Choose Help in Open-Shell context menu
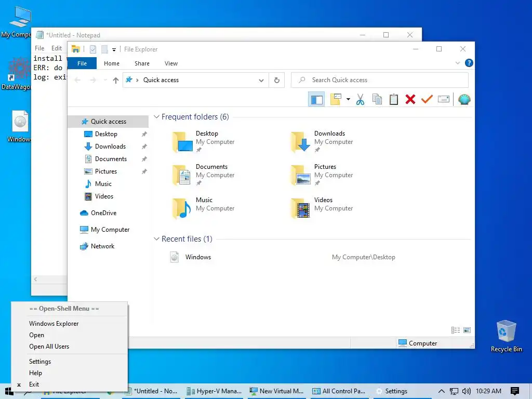The image size is (532, 399). click(36, 373)
